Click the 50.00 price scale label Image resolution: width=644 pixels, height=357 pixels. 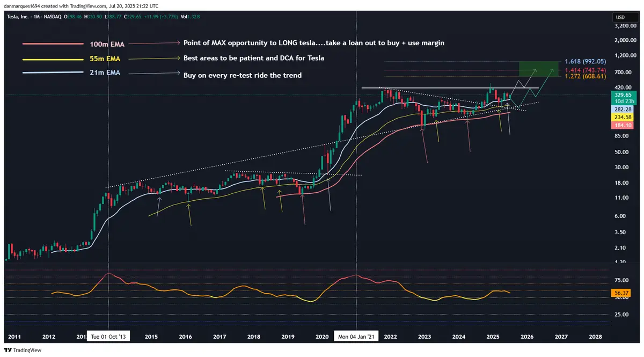coord(621,152)
